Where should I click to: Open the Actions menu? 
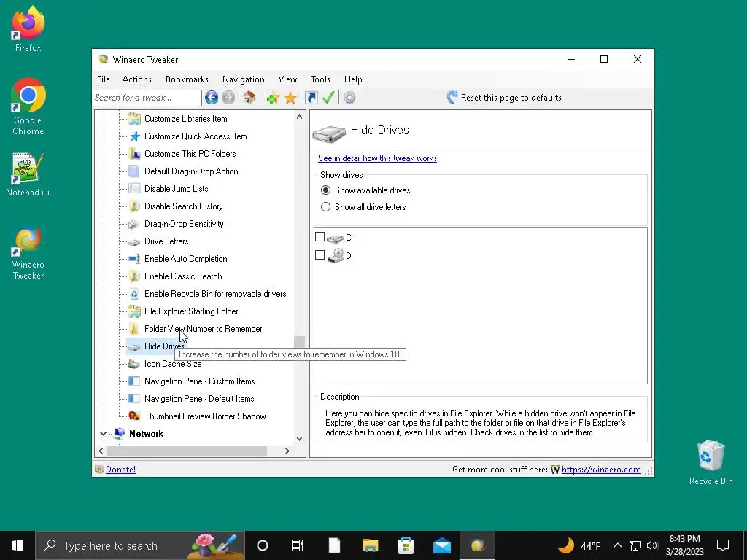tap(136, 79)
